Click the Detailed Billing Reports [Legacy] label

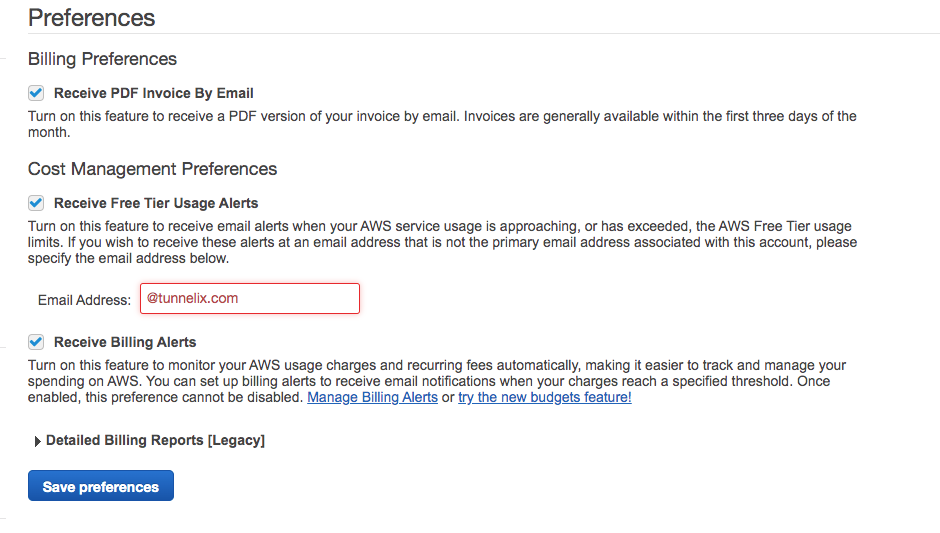tap(155, 440)
